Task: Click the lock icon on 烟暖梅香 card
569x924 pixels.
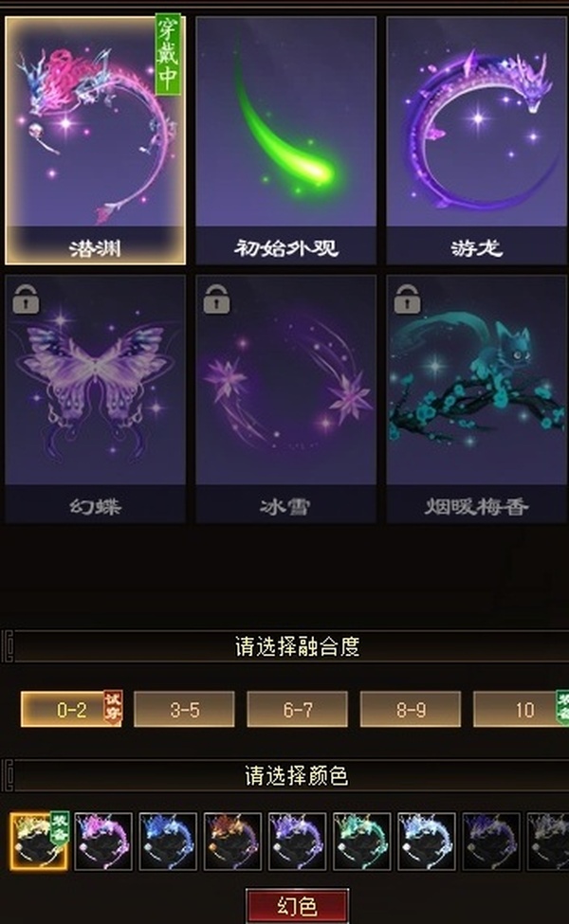Action: tap(408, 299)
